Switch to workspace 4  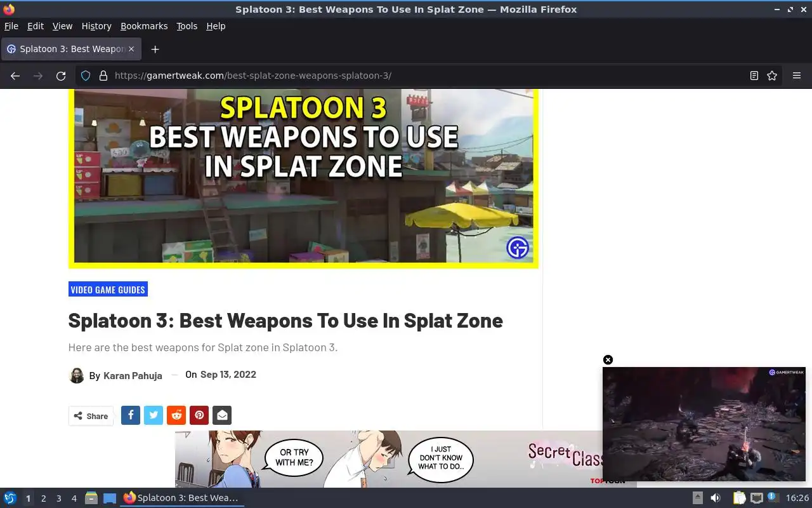click(74, 498)
